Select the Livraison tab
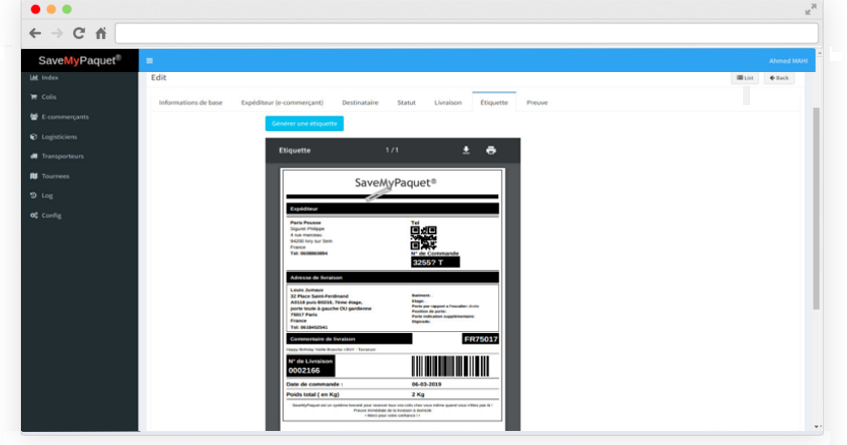Viewport: 847px width, 445px height. pos(448,103)
